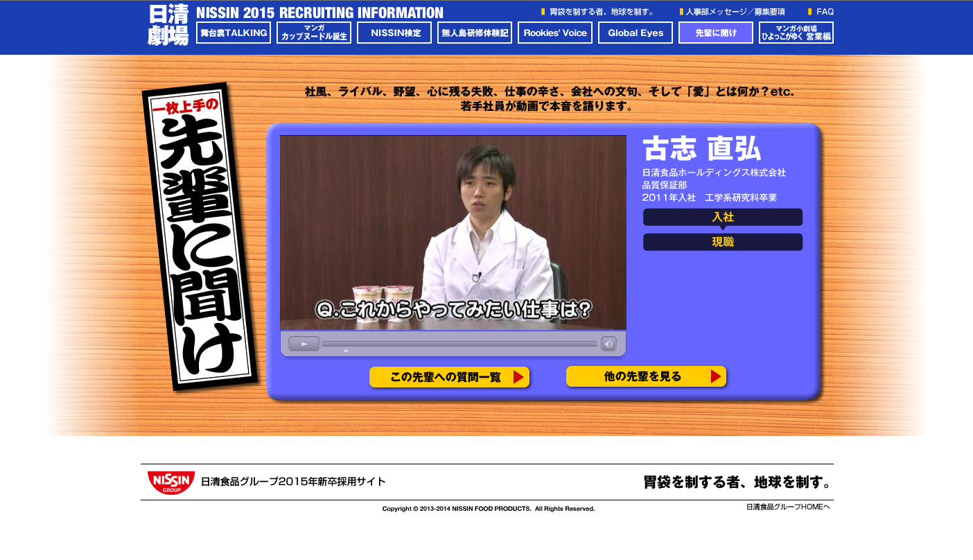Open the Global Eyes page
The width and height of the screenshot is (973, 560).
click(635, 33)
